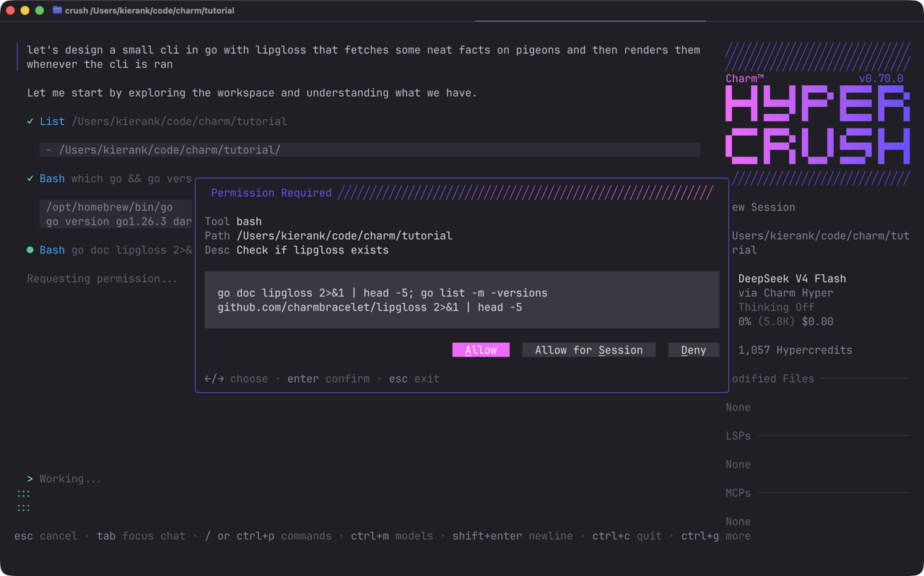
Task: Click the 'Permission Required' dialog title
Action: click(271, 193)
